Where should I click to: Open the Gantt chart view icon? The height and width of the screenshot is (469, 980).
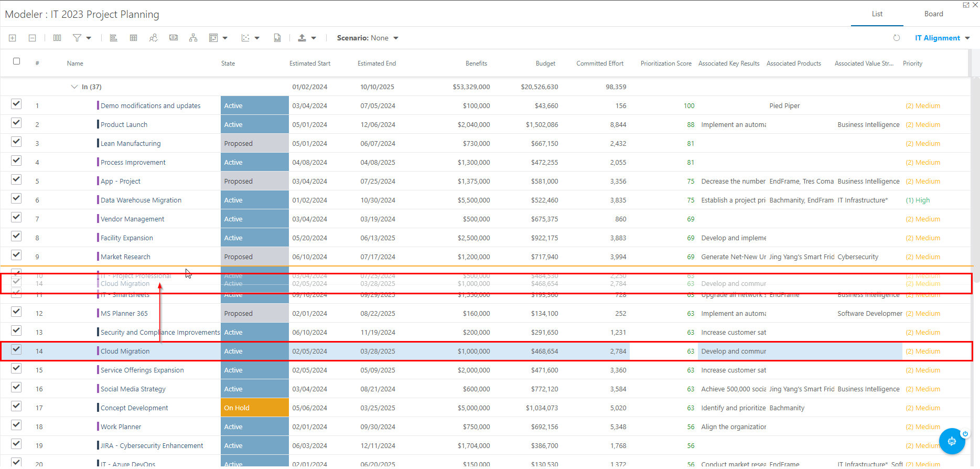coord(113,38)
